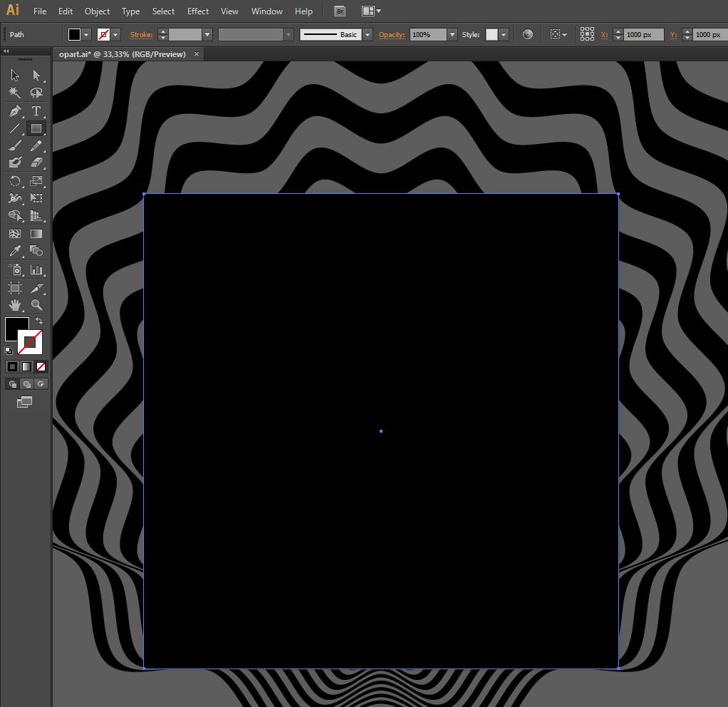Screen dimensions: 728x707
Task: Open the Opacity percentage dropdown
Action: pyautogui.click(x=452, y=34)
